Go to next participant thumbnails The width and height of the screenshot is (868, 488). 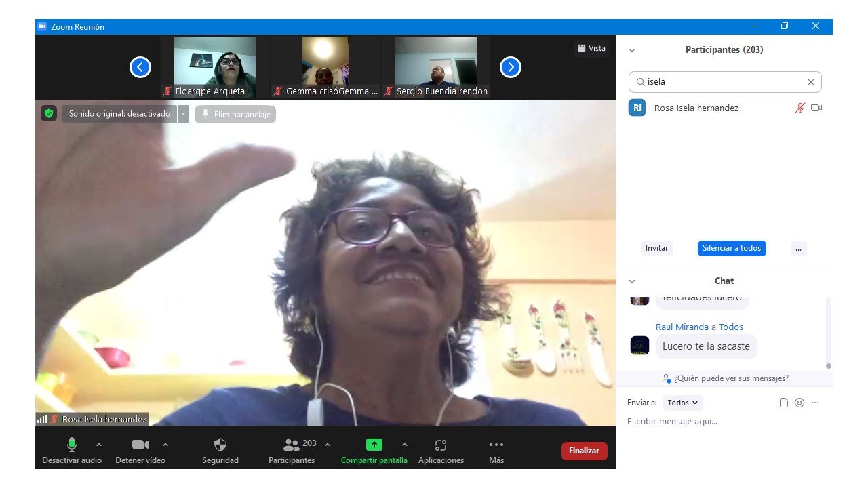(x=510, y=67)
